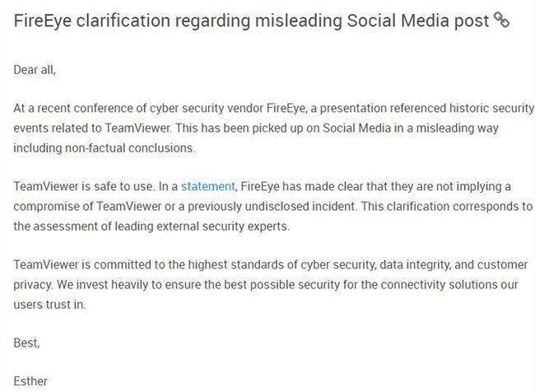The width and height of the screenshot is (535, 392).
Task: Click the paragraph line beginning "At a recent conference"
Action: point(273,108)
